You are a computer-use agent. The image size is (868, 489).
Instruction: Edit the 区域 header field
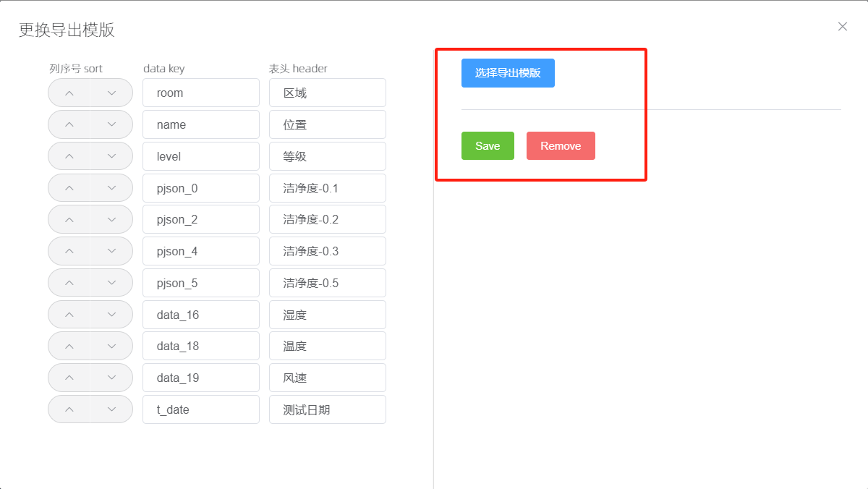327,93
